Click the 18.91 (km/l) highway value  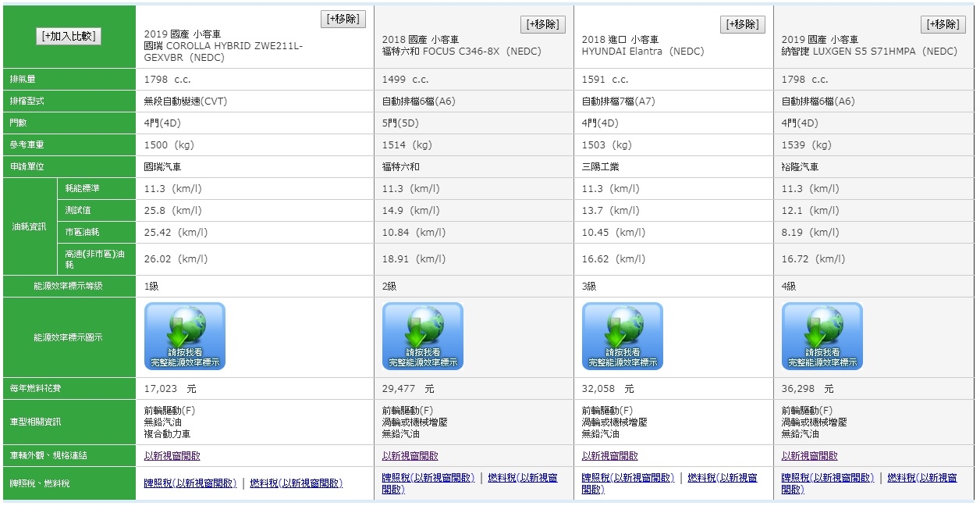pyautogui.click(x=414, y=259)
